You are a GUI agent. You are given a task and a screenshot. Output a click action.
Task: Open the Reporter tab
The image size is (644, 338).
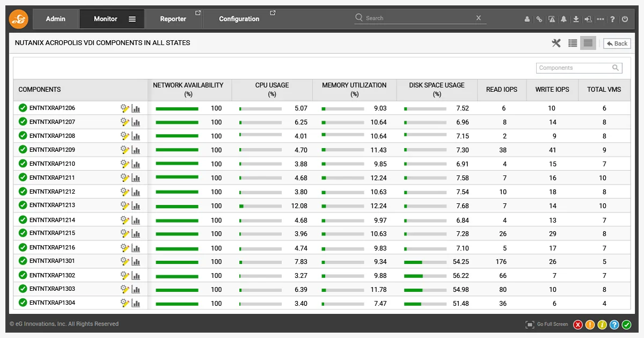click(173, 19)
